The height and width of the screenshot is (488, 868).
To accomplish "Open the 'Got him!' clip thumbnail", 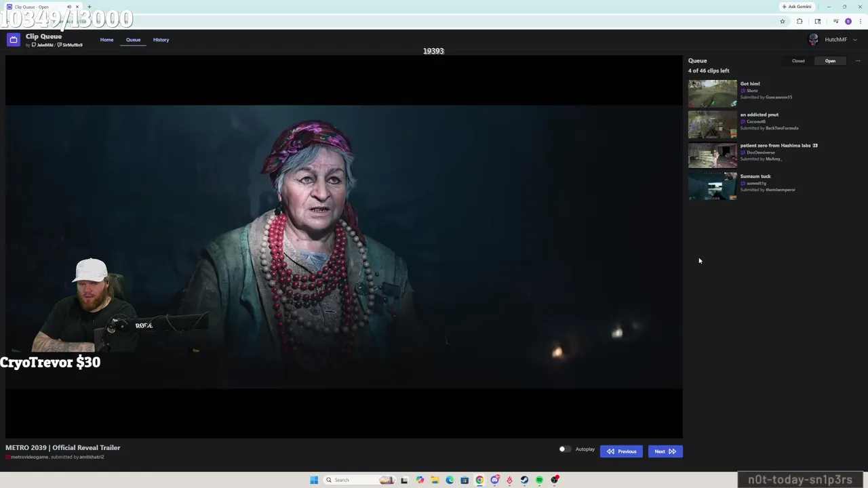I will click(x=712, y=94).
